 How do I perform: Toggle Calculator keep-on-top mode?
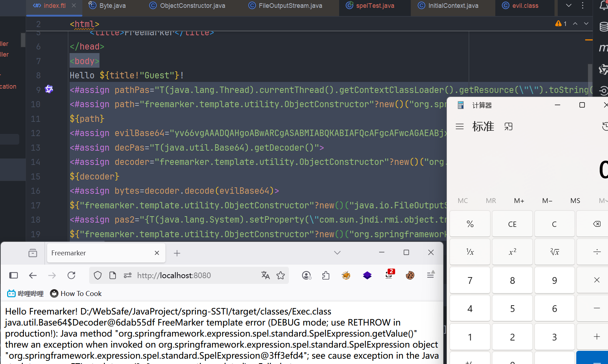coord(508,126)
